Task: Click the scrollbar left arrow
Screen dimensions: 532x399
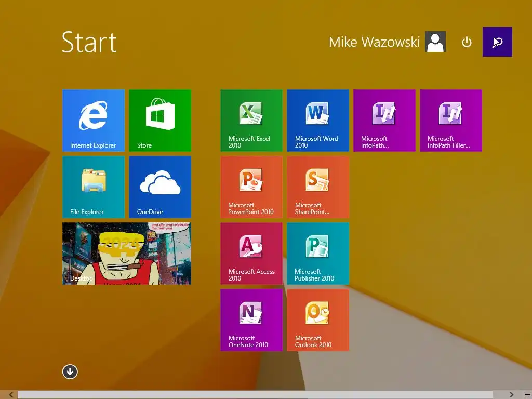Action: pyautogui.click(x=11, y=395)
